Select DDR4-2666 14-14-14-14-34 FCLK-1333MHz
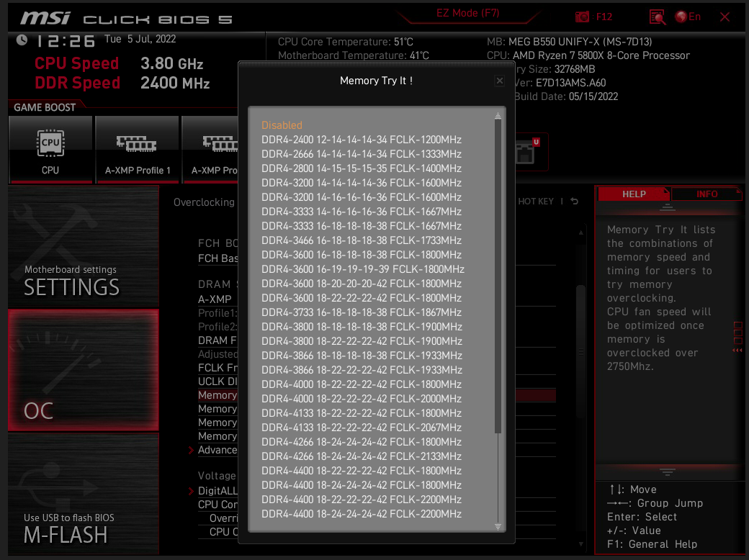Screen dimensions: 749x560 point(362,154)
